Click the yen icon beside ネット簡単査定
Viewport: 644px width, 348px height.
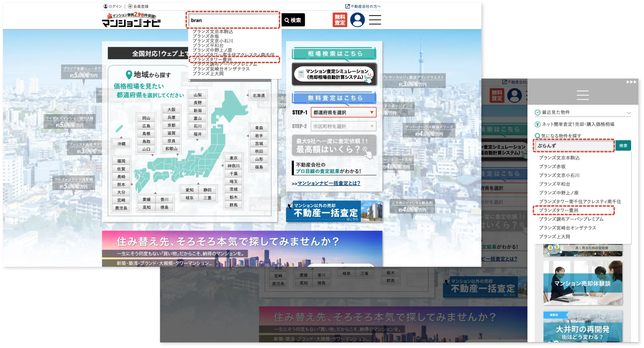tap(537, 124)
